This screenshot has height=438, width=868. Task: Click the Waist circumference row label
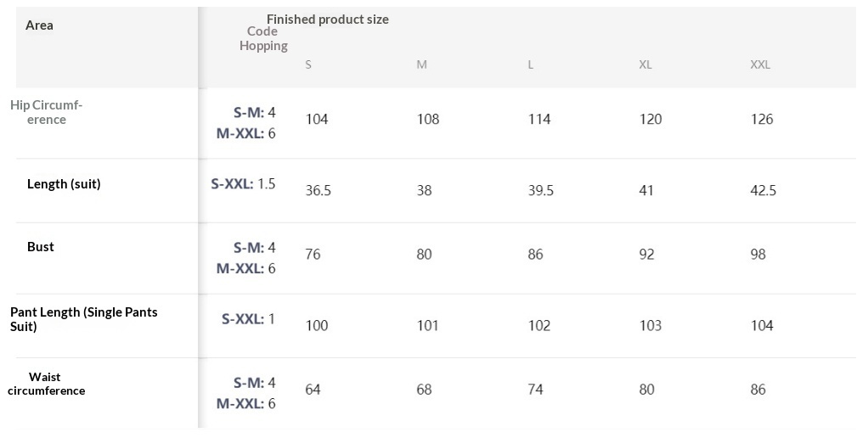point(46,384)
